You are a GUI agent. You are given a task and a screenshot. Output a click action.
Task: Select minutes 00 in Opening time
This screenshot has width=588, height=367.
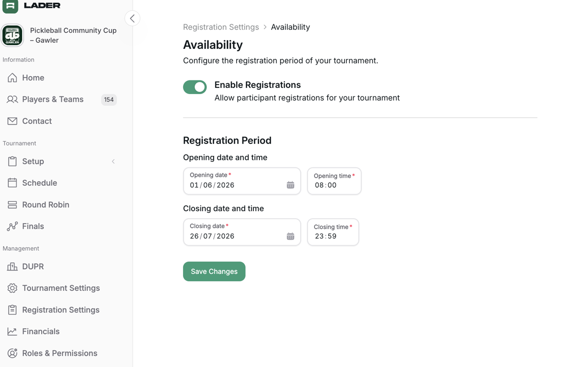point(332,185)
